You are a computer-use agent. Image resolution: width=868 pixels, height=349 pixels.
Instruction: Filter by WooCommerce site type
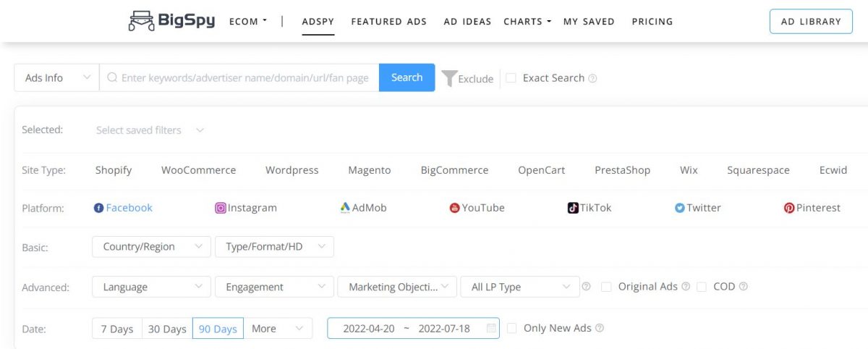(x=198, y=170)
